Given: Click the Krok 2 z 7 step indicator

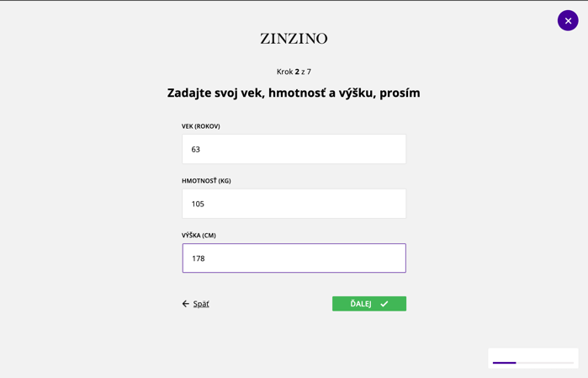Looking at the screenshot, I should pos(294,72).
